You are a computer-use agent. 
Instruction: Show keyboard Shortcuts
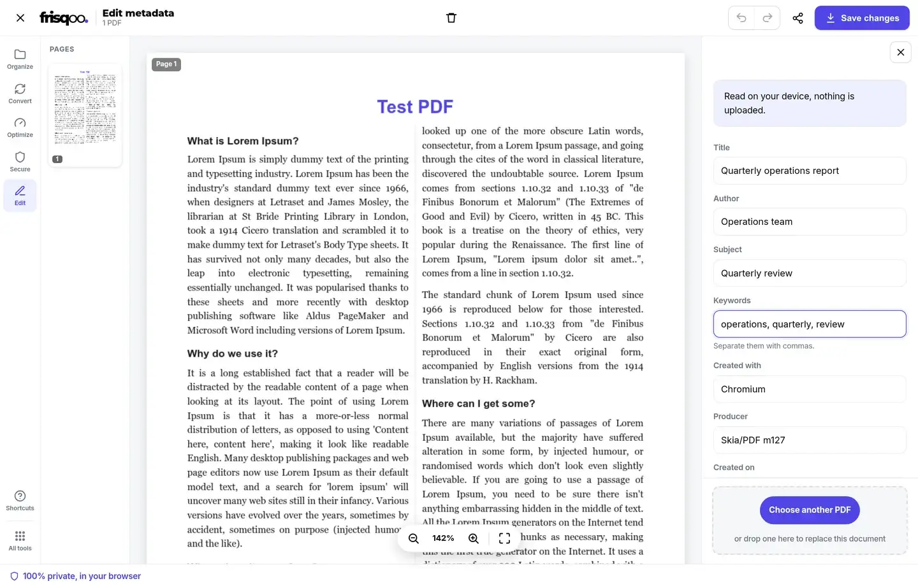(x=20, y=501)
